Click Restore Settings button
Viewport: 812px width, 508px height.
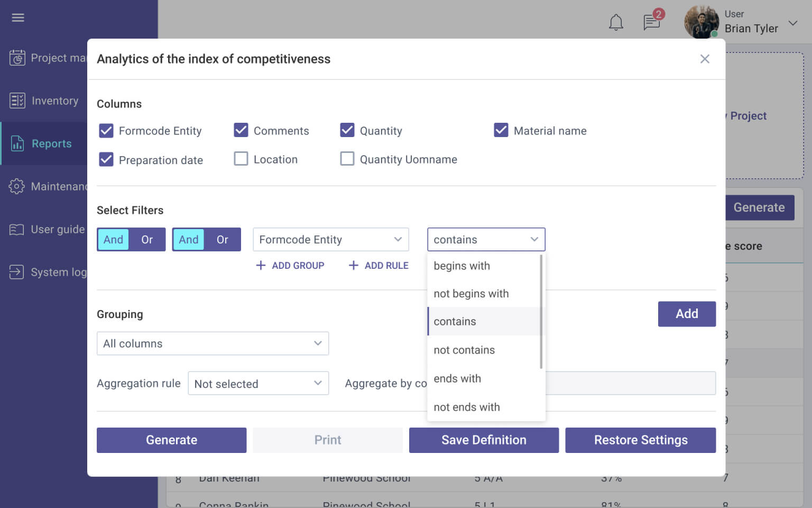click(x=641, y=440)
